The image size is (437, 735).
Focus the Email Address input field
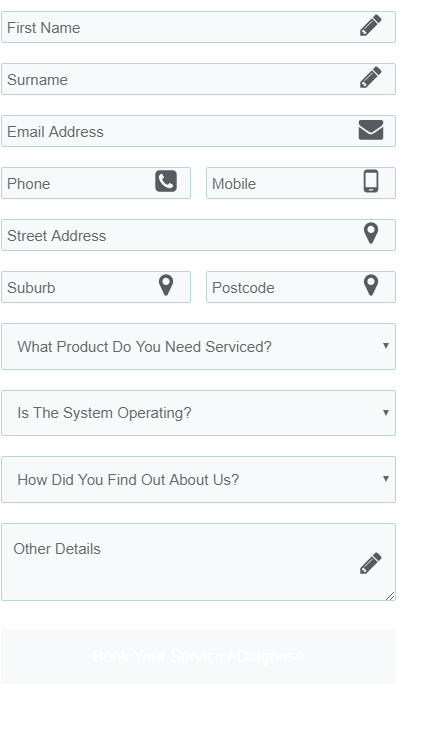(198, 131)
